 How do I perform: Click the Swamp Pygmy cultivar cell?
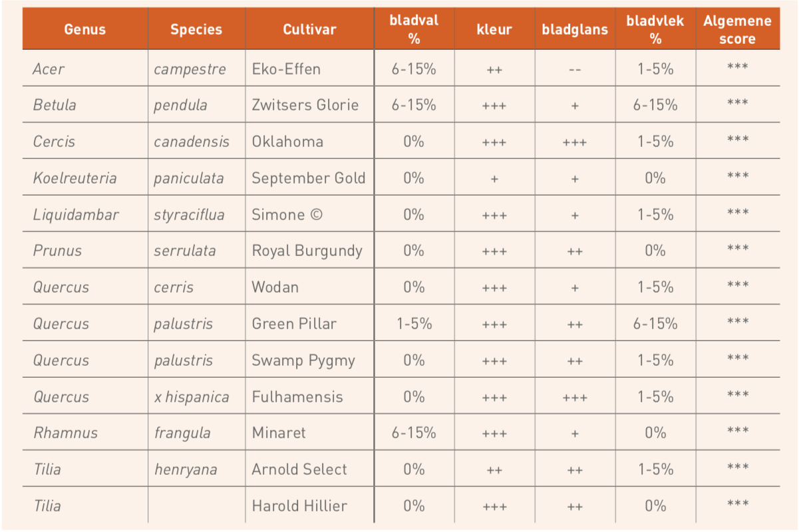(x=309, y=360)
